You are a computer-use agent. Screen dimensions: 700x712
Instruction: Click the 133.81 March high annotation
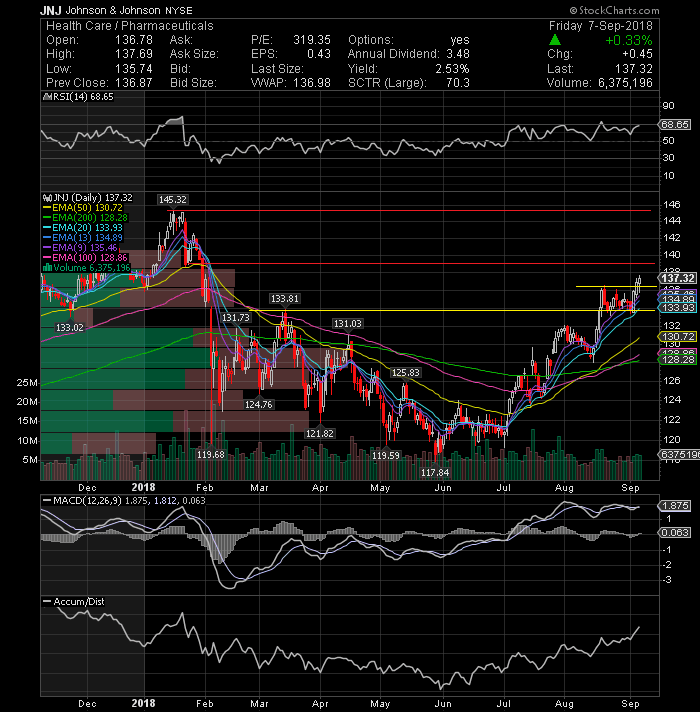coord(285,299)
